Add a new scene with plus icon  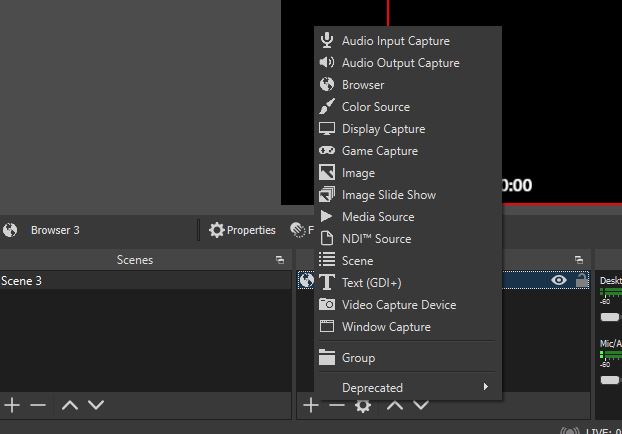pyautogui.click(x=12, y=405)
